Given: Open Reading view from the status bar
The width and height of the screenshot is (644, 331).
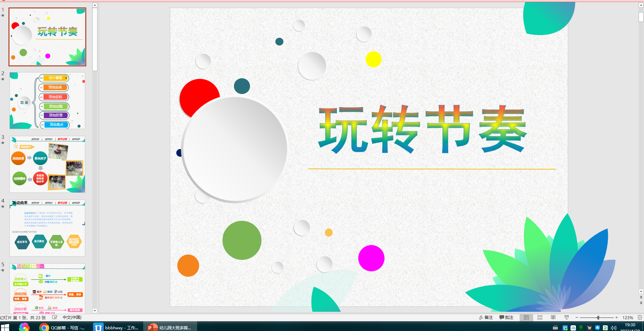Looking at the screenshot, I should (x=553, y=317).
